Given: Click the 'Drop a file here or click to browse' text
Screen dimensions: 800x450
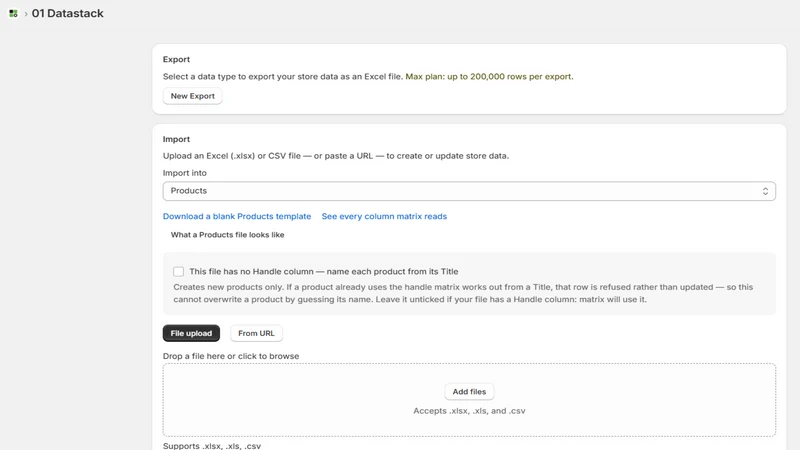Looking at the screenshot, I should (231, 356).
